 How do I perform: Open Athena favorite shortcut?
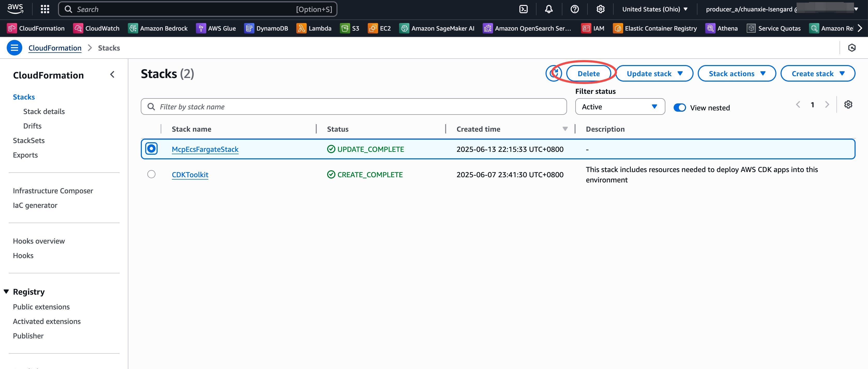coord(722,28)
